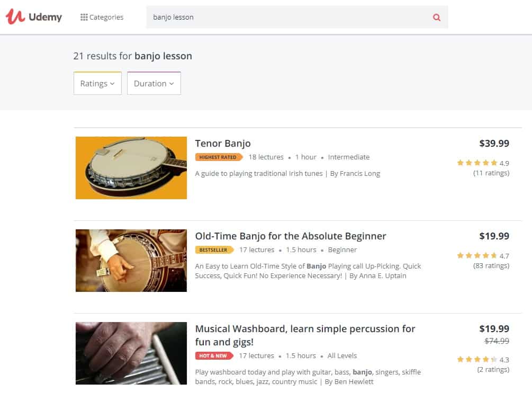
Task: Open the Musical Washboard course thumbnail
Action: 131,353
